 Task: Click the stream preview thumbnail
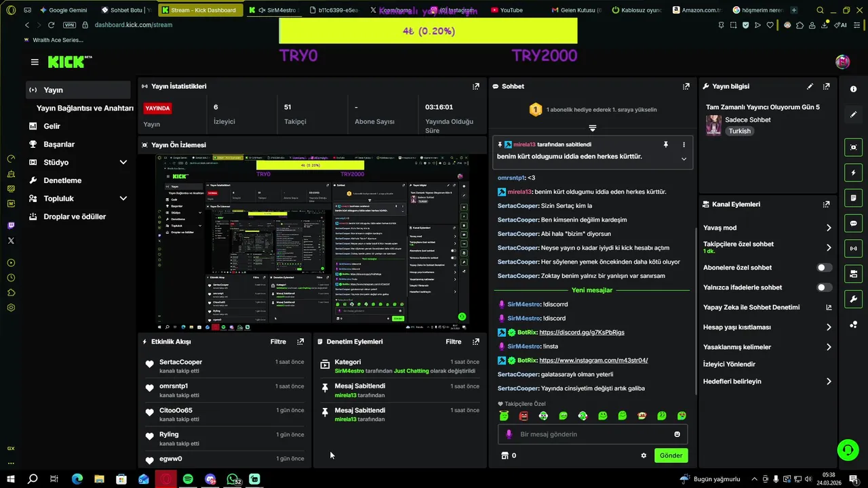pos(312,243)
